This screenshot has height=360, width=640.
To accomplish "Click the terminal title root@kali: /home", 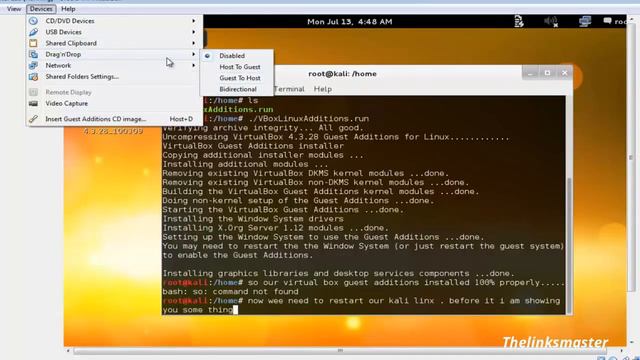I will [342, 74].
